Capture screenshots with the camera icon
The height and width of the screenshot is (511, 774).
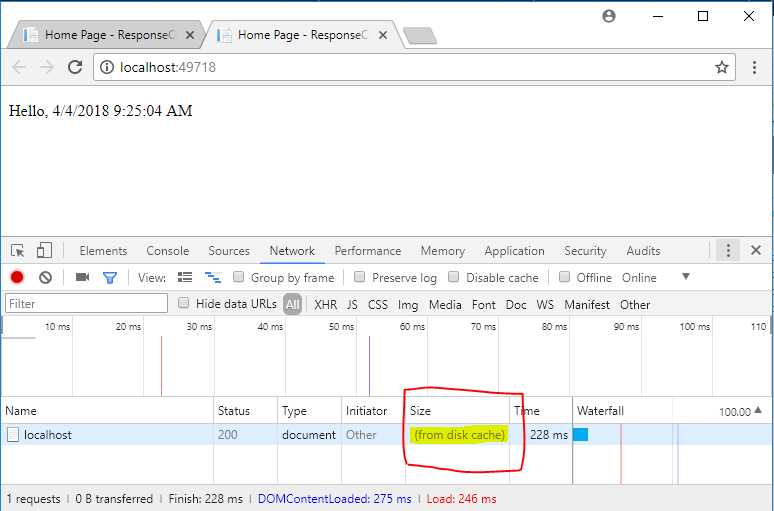click(x=82, y=277)
